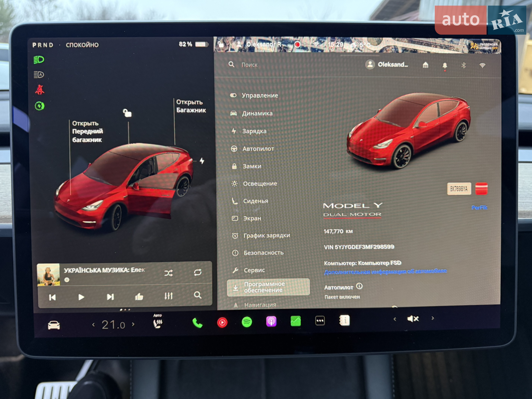532x399 pixels.
Task: Open the Сиденья menu
Action: point(250,201)
